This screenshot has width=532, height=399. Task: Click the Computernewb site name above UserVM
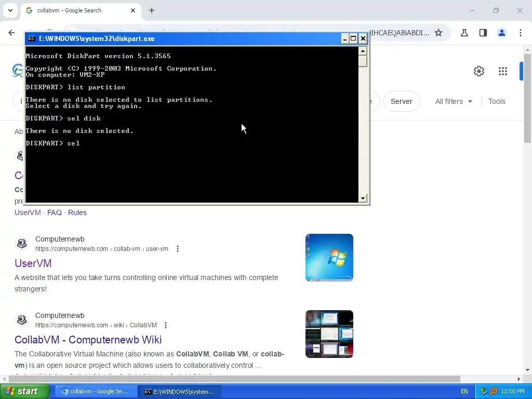(x=60, y=239)
